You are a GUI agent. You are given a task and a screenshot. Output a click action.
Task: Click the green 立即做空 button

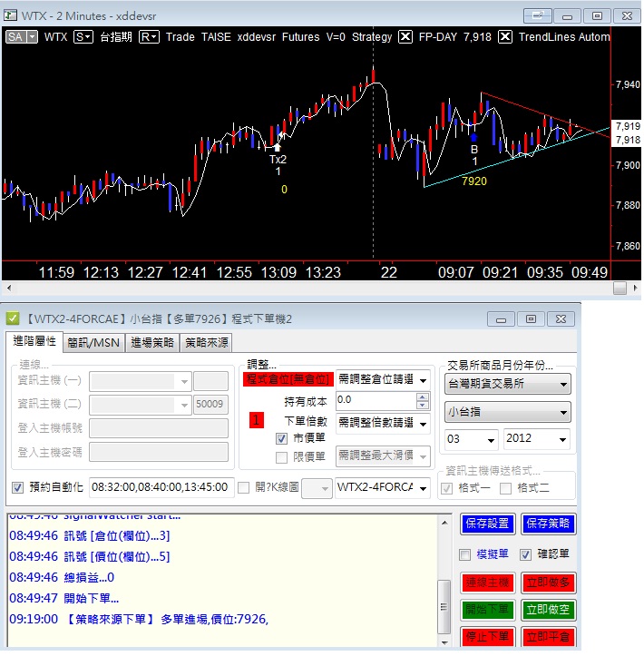click(x=548, y=610)
